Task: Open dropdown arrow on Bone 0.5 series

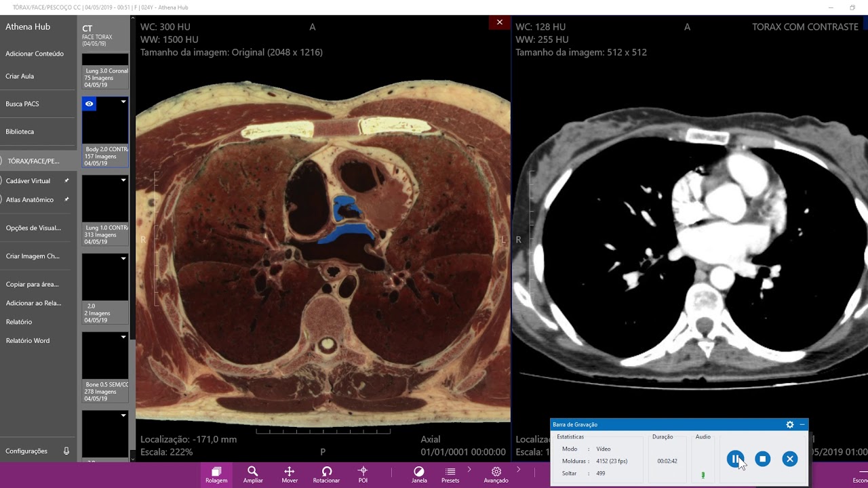Action: click(x=123, y=337)
